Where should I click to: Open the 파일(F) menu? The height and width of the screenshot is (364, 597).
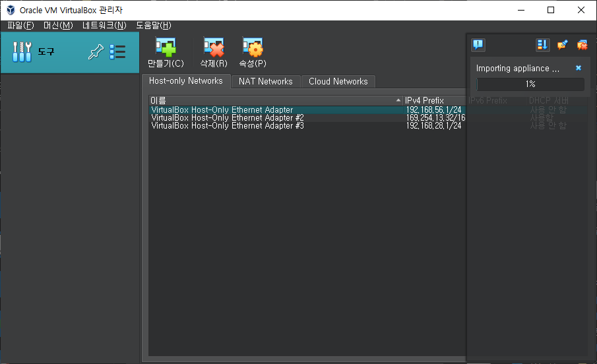(x=20, y=26)
